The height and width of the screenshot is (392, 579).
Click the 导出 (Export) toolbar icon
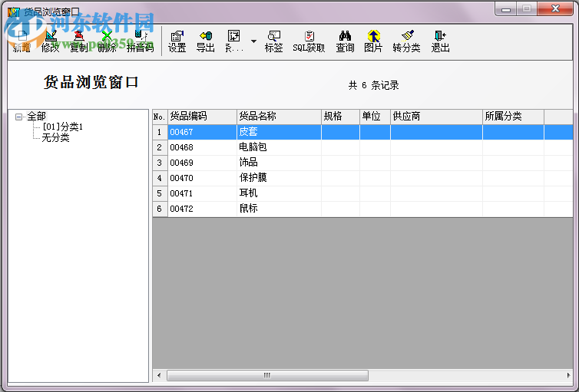coord(206,41)
